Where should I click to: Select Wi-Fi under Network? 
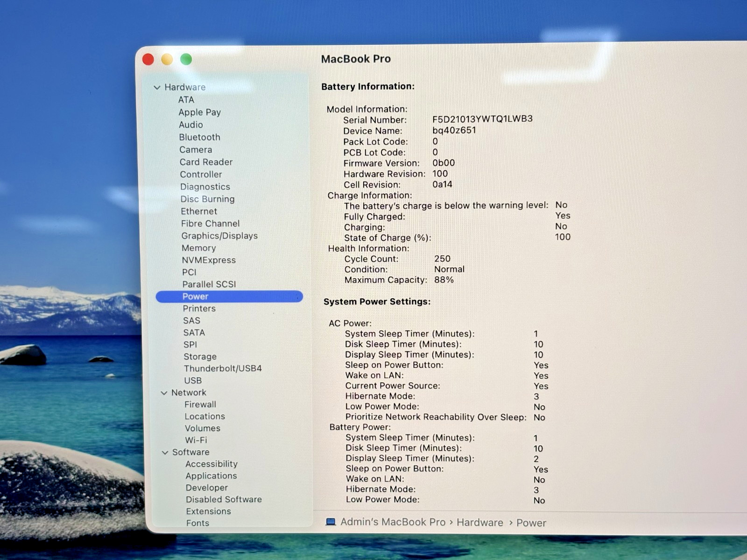[x=196, y=440]
